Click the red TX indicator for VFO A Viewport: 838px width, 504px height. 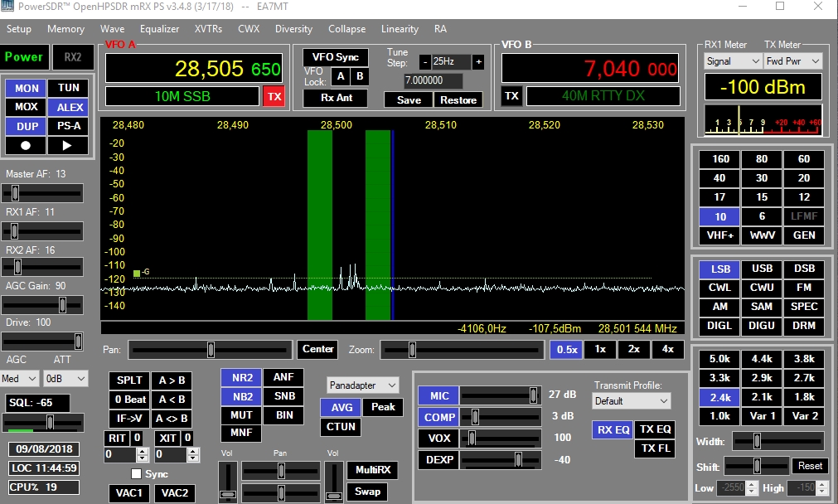tap(274, 96)
